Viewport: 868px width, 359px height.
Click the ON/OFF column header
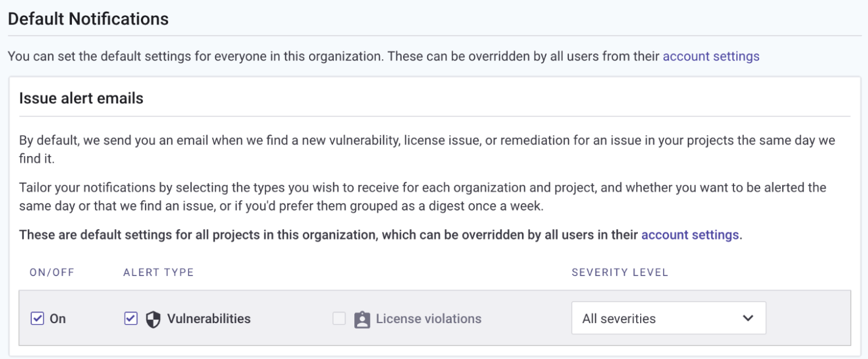tap(52, 272)
